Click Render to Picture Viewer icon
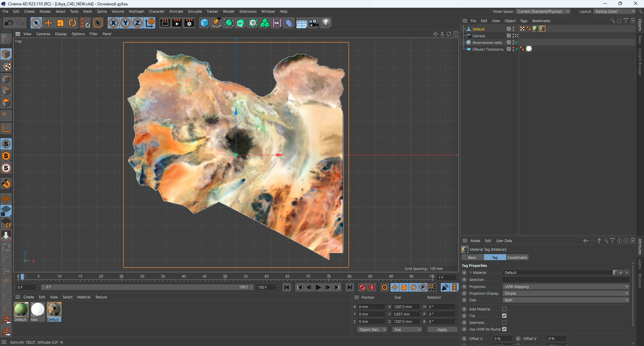Image resolution: width=644 pixels, height=346 pixels. click(177, 23)
